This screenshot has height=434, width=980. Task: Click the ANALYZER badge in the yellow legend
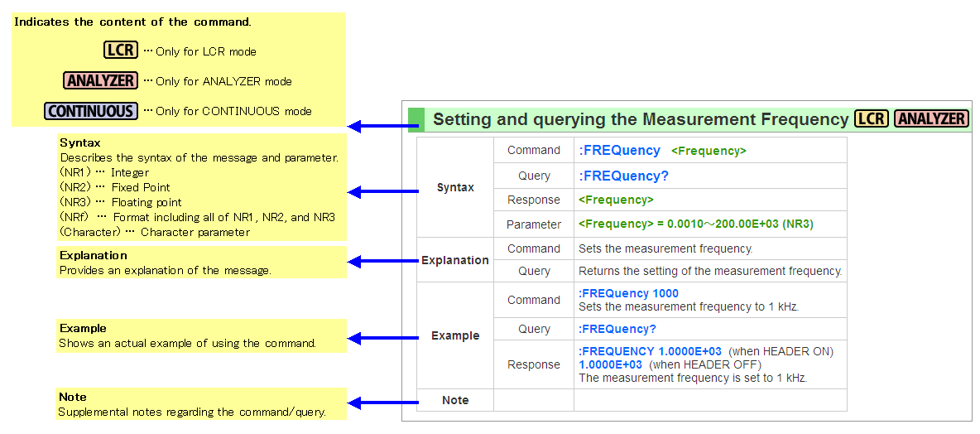pos(100,80)
